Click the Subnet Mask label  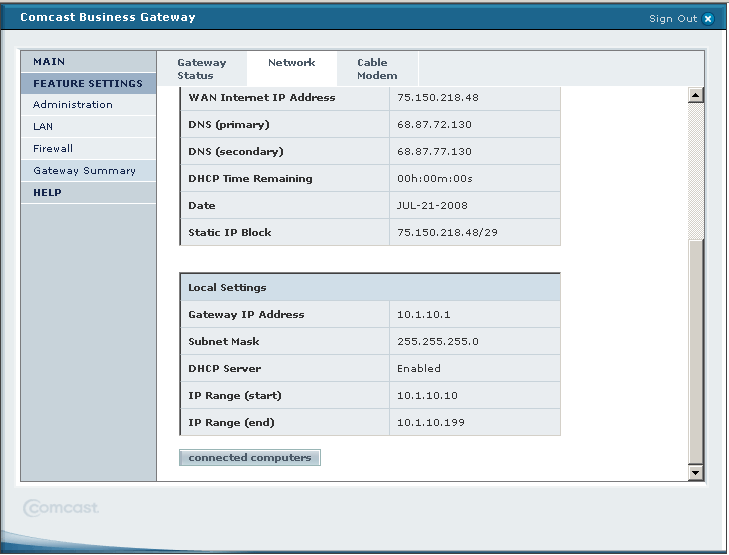tap(224, 342)
